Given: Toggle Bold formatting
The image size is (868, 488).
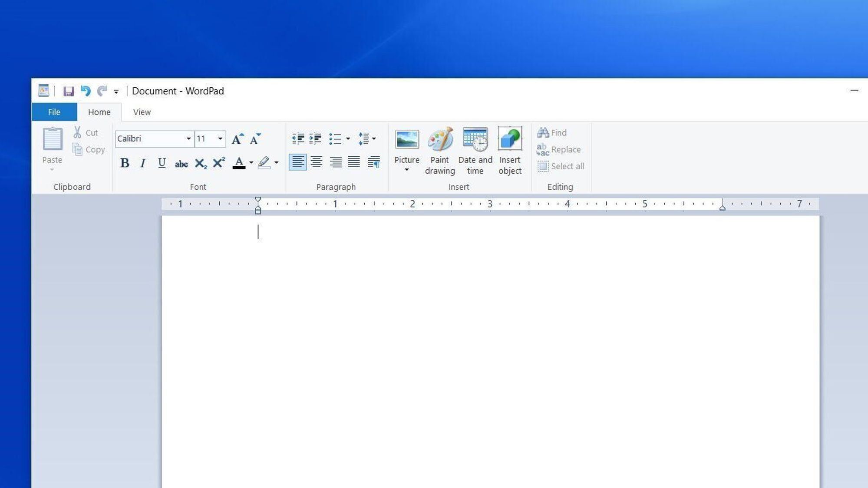Looking at the screenshot, I should click(x=125, y=163).
